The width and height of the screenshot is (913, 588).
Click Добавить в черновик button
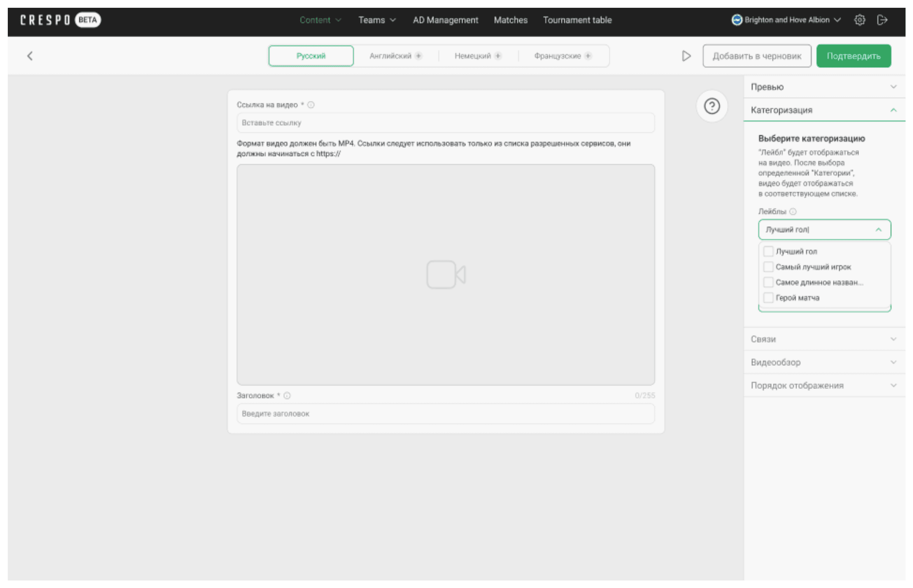pos(756,56)
